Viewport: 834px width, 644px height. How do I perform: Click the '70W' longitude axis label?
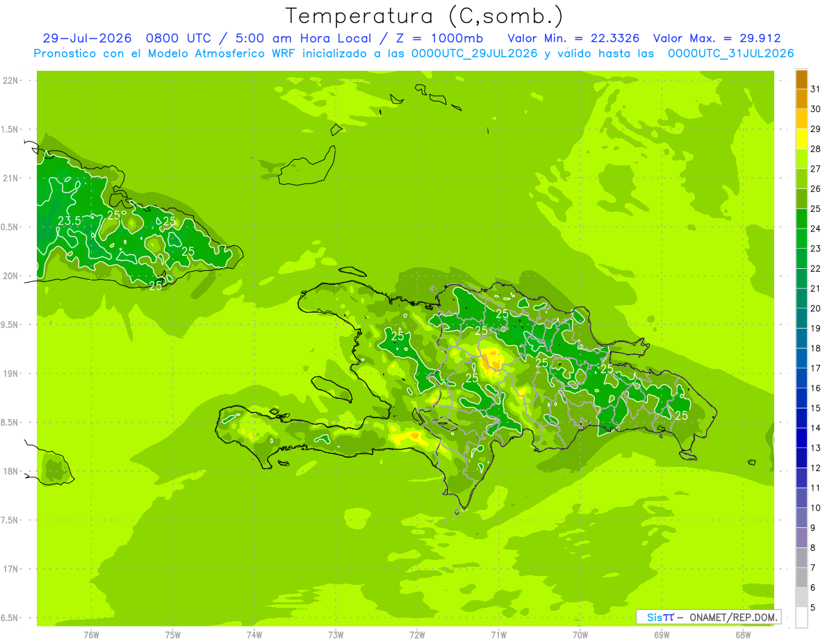pyautogui.click(x=580, y=634)
